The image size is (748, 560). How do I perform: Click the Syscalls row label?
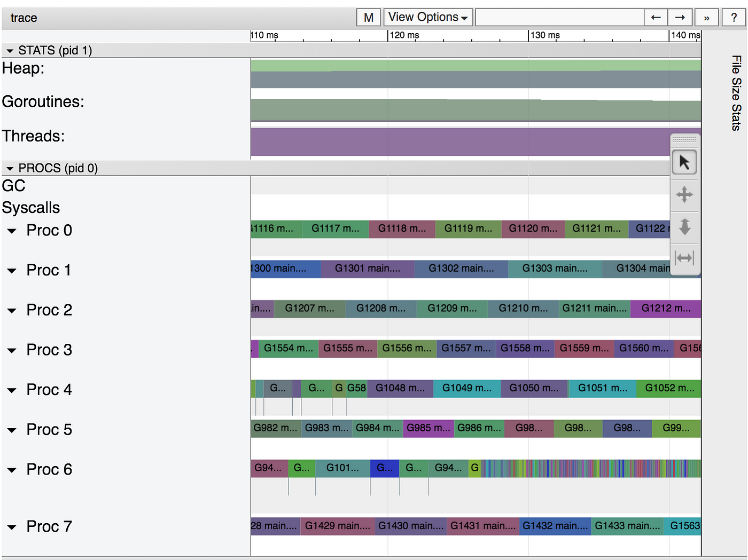click(x=31, y=208)
